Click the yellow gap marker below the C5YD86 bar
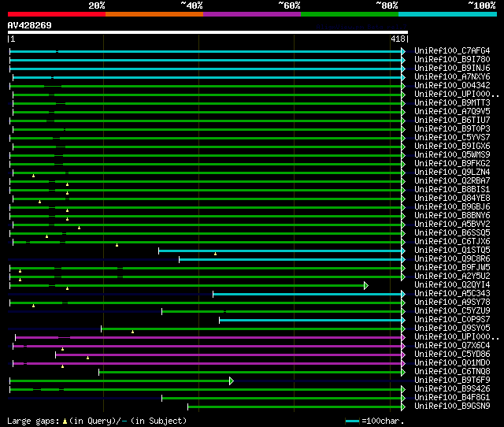The height and width of the screenshot is (427, 504). coord(87,358)
